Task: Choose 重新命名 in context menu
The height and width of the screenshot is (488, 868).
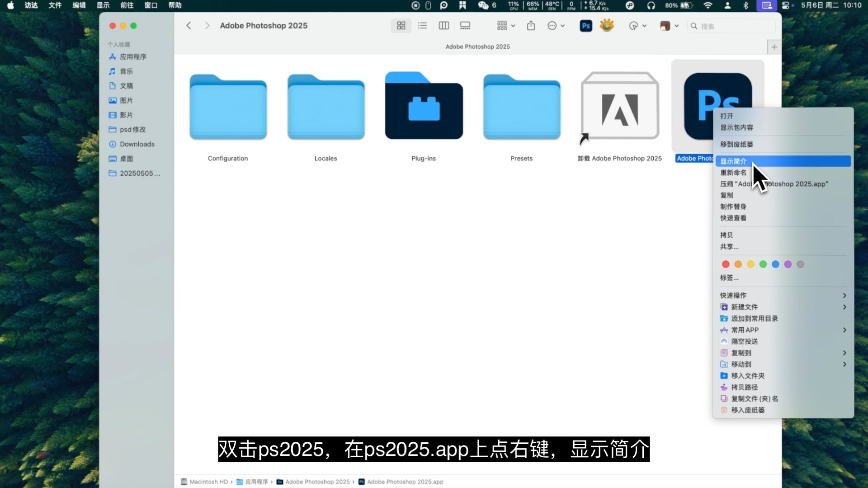Action: [x=783, y=173]
